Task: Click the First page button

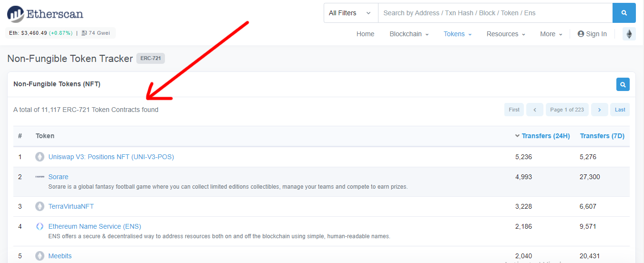Action: [x=514, y=110]
